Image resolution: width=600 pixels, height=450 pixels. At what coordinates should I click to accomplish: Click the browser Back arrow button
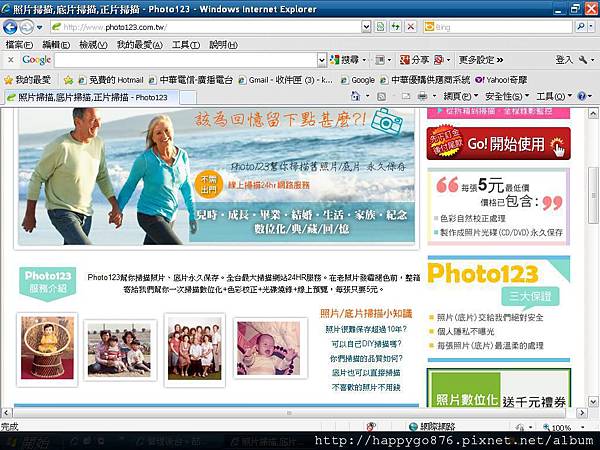click(x=10, y=27)
